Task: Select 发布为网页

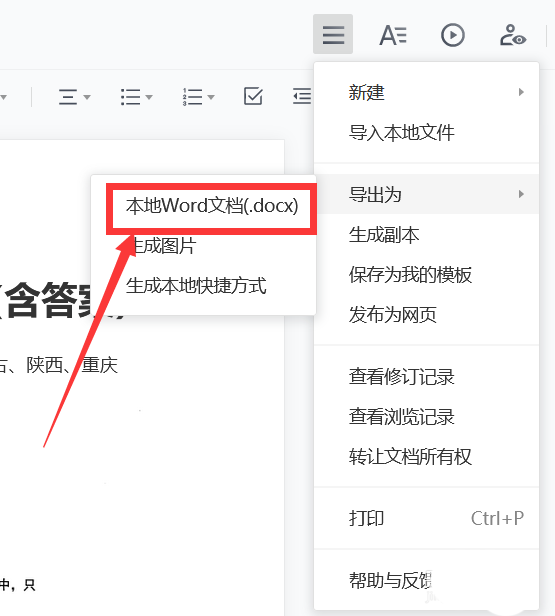Action: click(x=426, y=315)
